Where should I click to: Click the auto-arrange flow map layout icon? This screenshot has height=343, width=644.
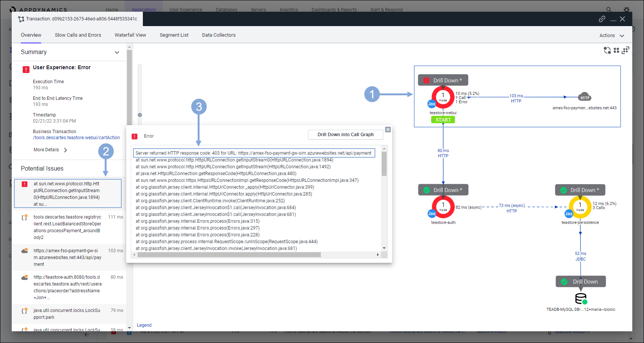607,50
